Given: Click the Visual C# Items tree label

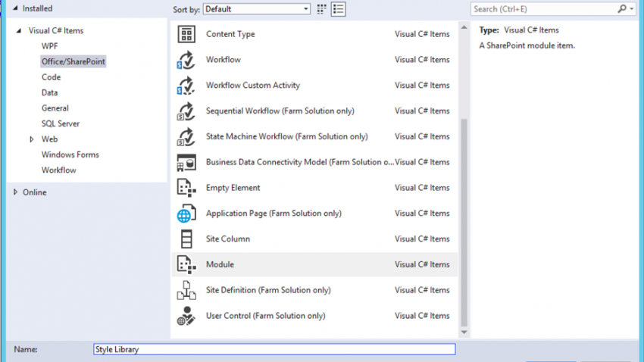Looking at the screenshot, I should tap(56, 31).
